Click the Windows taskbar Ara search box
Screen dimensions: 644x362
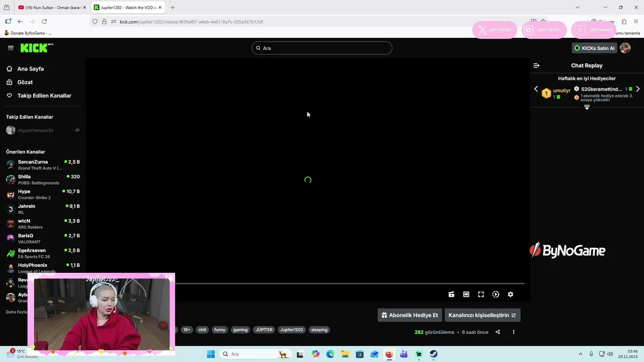(x=256, y=354)
